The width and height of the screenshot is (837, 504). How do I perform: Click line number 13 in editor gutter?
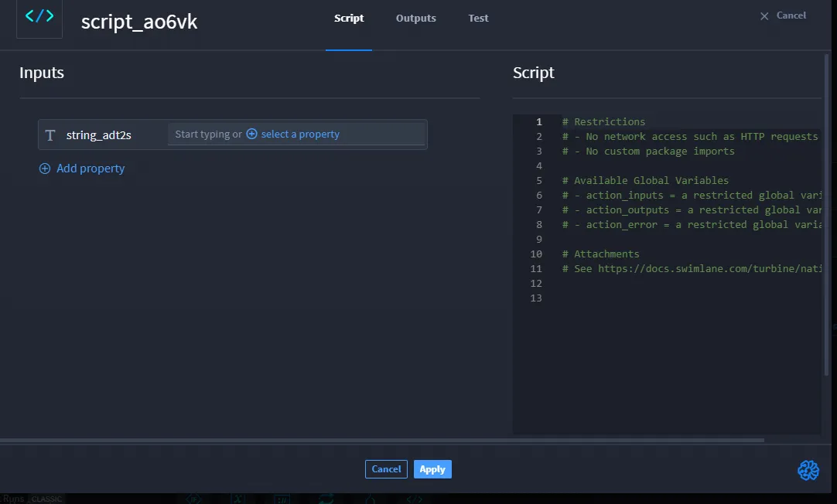[536, 298]
